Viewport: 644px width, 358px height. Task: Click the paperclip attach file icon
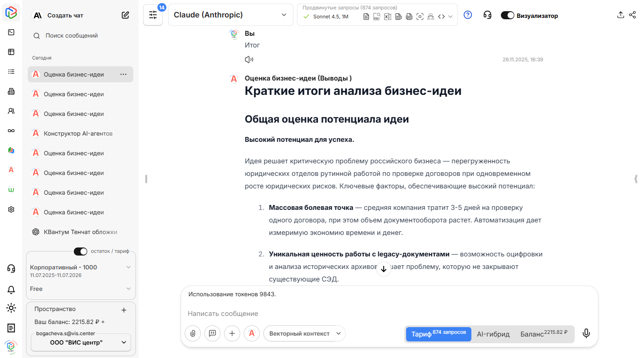193,333
